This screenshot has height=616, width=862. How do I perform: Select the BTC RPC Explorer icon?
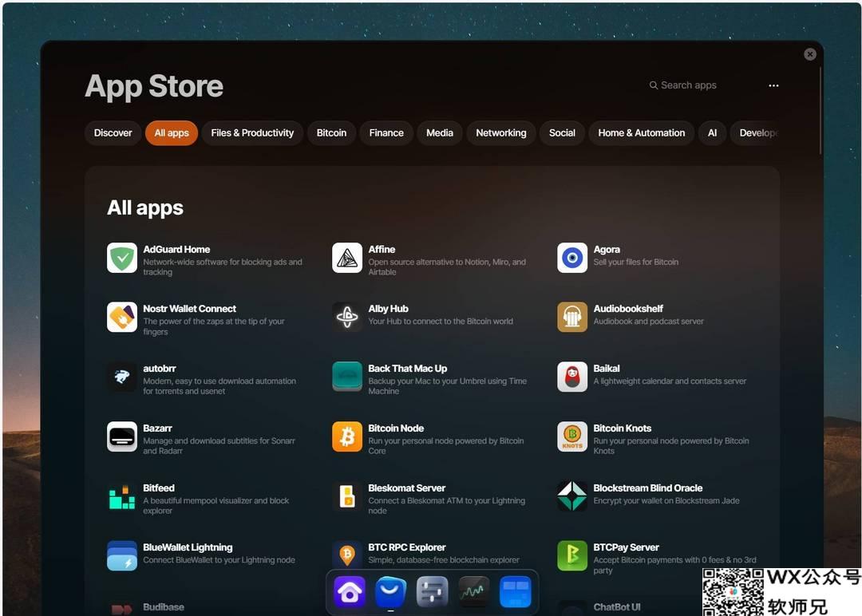[347, 556]
